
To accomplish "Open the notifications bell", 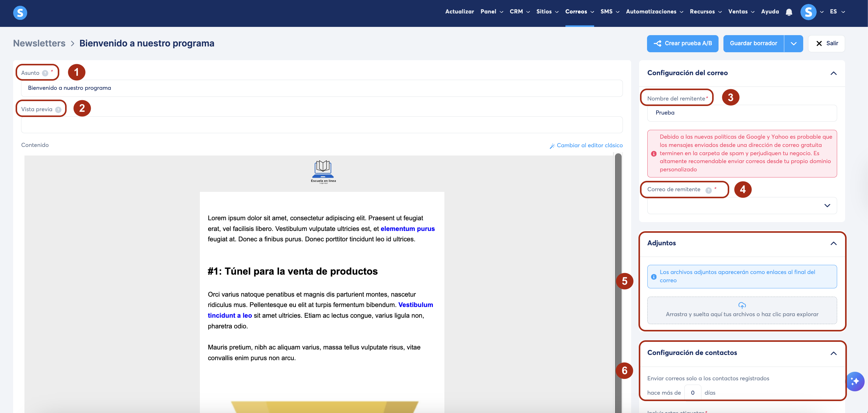I will tap(789, 13).
